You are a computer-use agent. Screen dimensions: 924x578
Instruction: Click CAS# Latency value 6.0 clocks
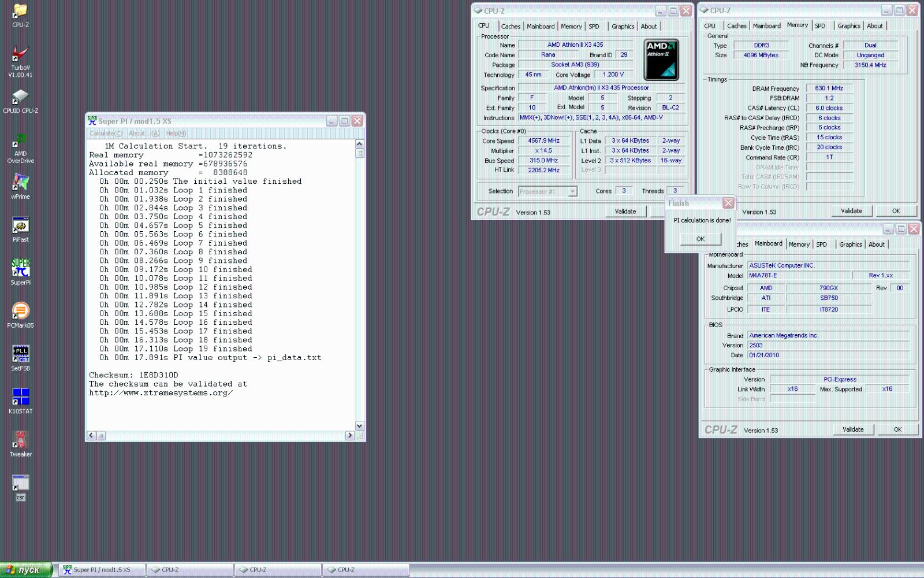829,108
